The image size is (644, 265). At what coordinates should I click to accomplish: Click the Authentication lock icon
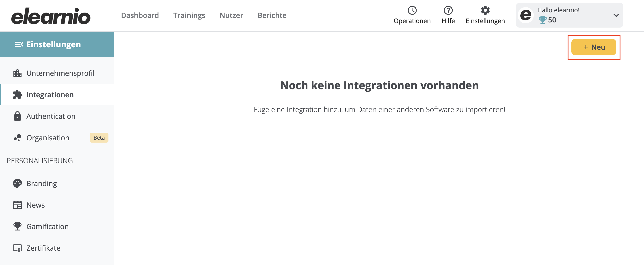coord(17,116)
